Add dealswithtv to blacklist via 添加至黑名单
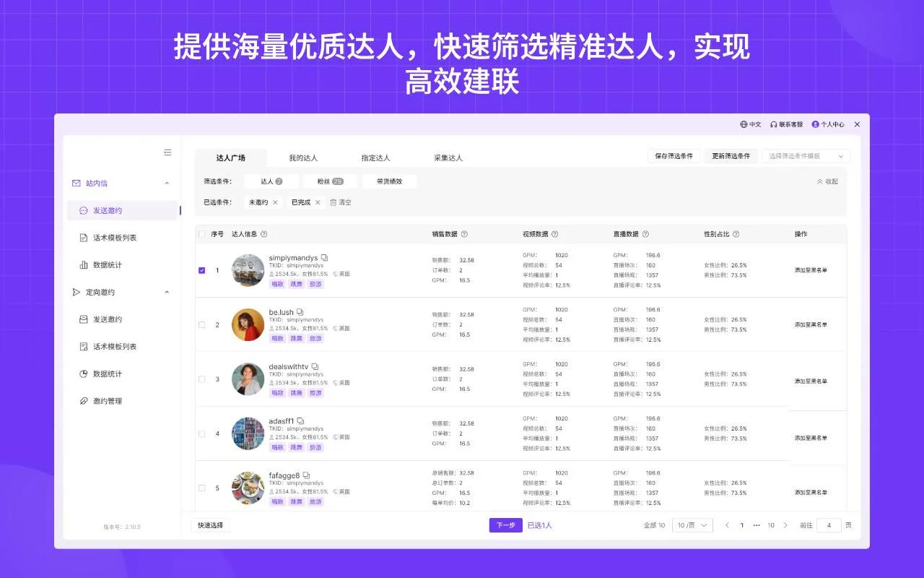The width and height of the screenshot is (924, 578). (x=811, y=381)
